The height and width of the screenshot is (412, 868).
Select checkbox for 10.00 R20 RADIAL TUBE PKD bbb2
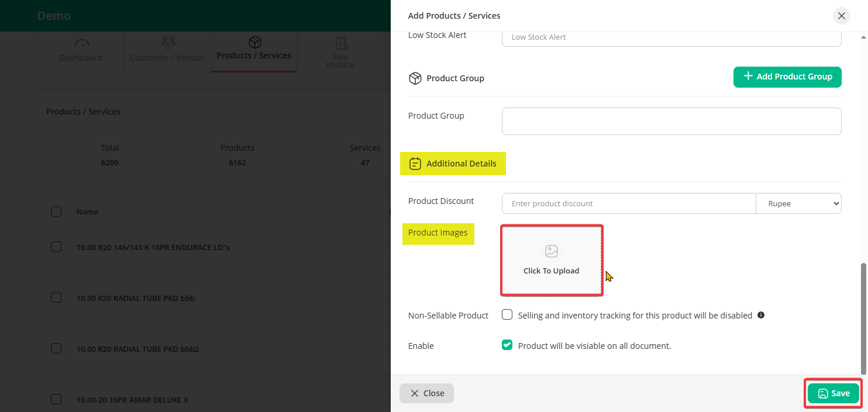click(x=56, y=348)
